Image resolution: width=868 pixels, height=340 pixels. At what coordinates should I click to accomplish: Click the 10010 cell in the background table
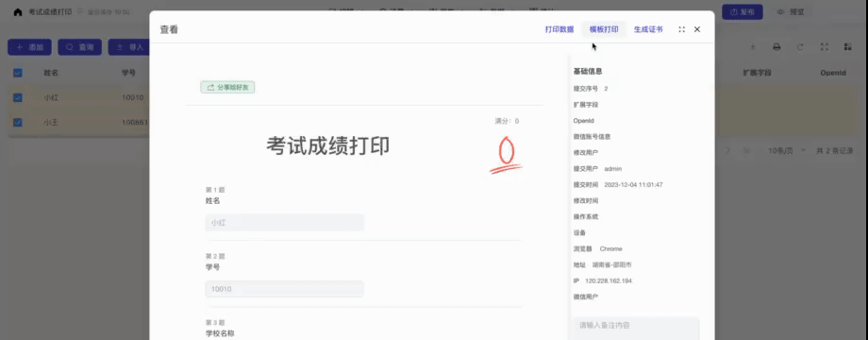[132, 97]
